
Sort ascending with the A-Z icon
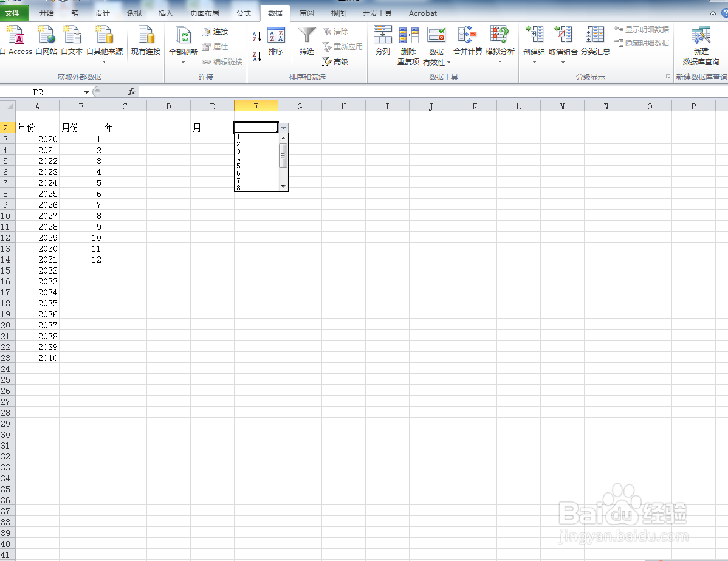click(257, 36)
